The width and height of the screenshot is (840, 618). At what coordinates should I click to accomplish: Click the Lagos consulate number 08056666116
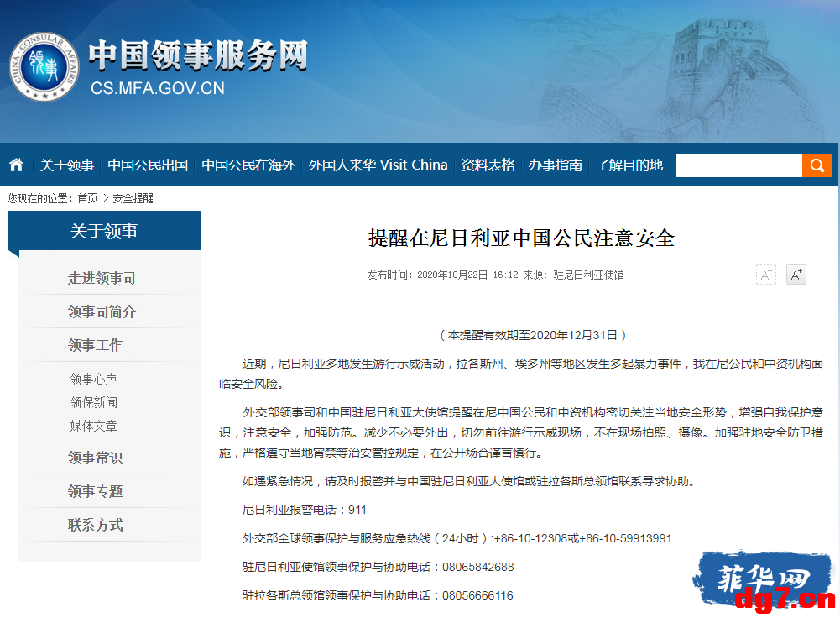pyautogui.click(x=477, y=595)
